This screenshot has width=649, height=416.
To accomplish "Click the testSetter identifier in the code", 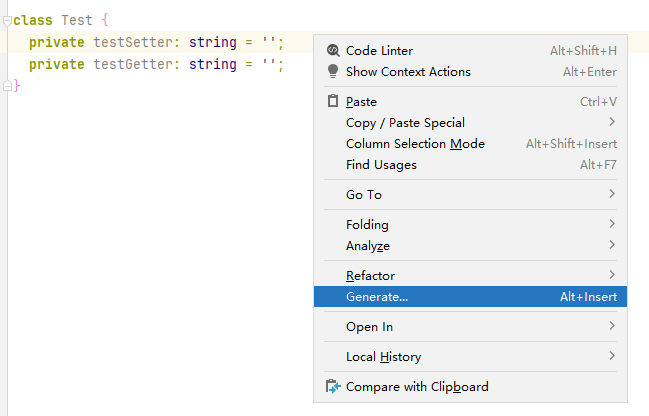I will pyautogui.click(x=133, y=42).
